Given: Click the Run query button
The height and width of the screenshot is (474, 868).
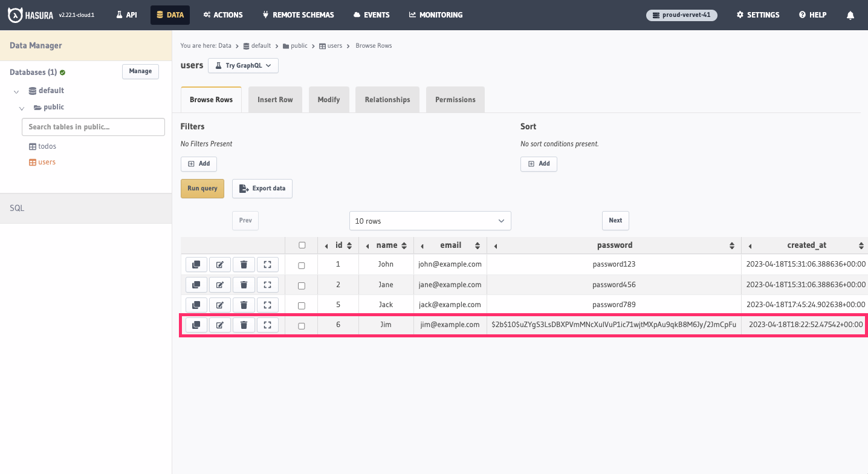Looking at the screenshot, I should 202,189.
